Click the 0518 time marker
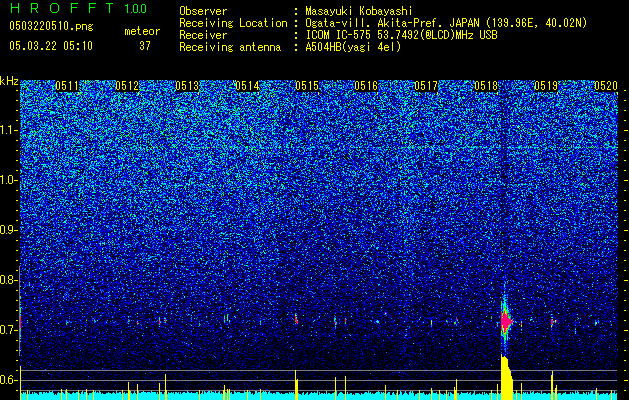629x400 pixels. click(486, 86)
